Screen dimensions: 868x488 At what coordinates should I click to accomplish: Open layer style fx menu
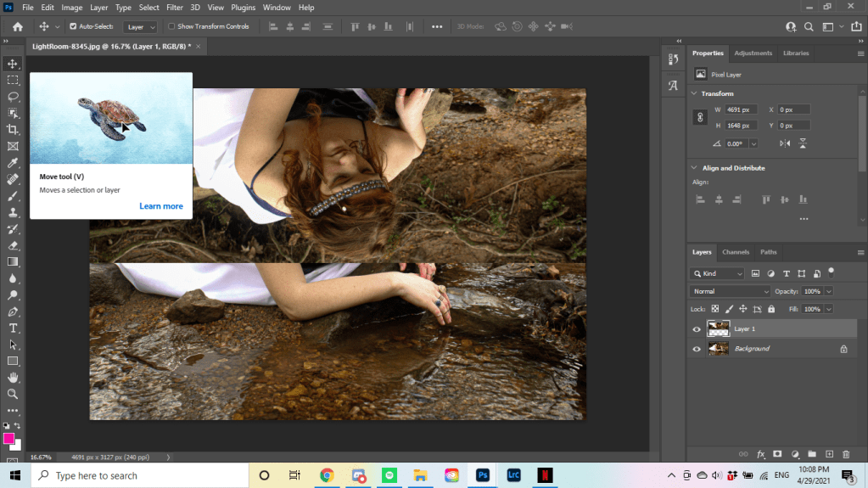tap(761, 454)
